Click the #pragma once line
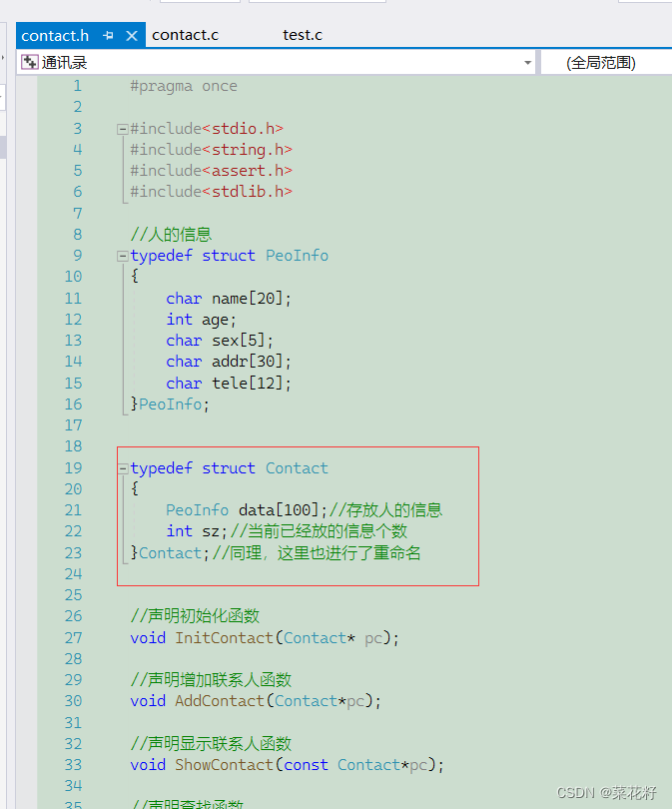This screenshot has height=809, width=672. point(184,86)
